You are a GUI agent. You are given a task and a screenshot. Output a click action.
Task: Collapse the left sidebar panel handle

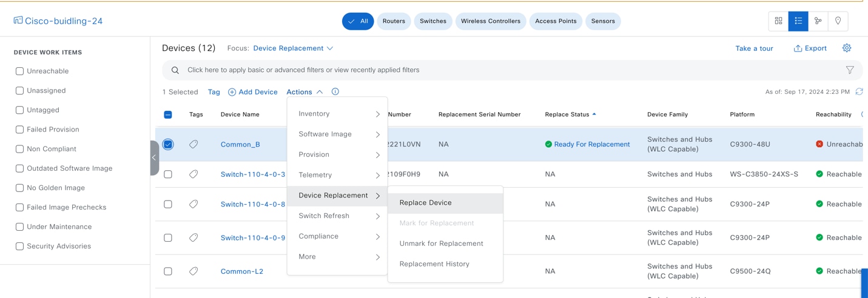pos(154,157)
